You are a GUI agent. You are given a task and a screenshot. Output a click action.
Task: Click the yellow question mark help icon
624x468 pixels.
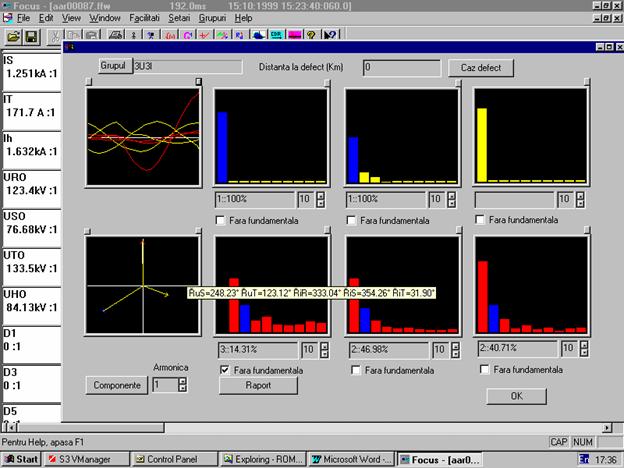click(x=311, y=37)
